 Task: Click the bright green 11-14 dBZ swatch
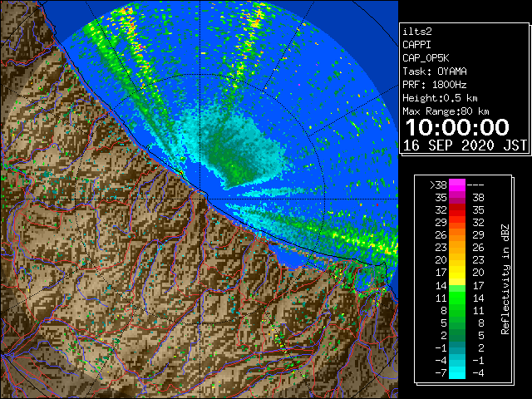[457, 298]
